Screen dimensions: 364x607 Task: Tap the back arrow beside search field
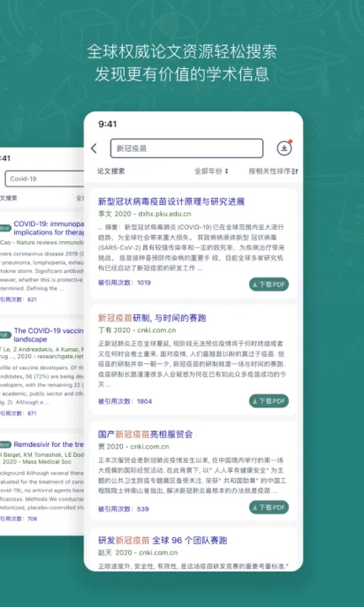(94, 148)
